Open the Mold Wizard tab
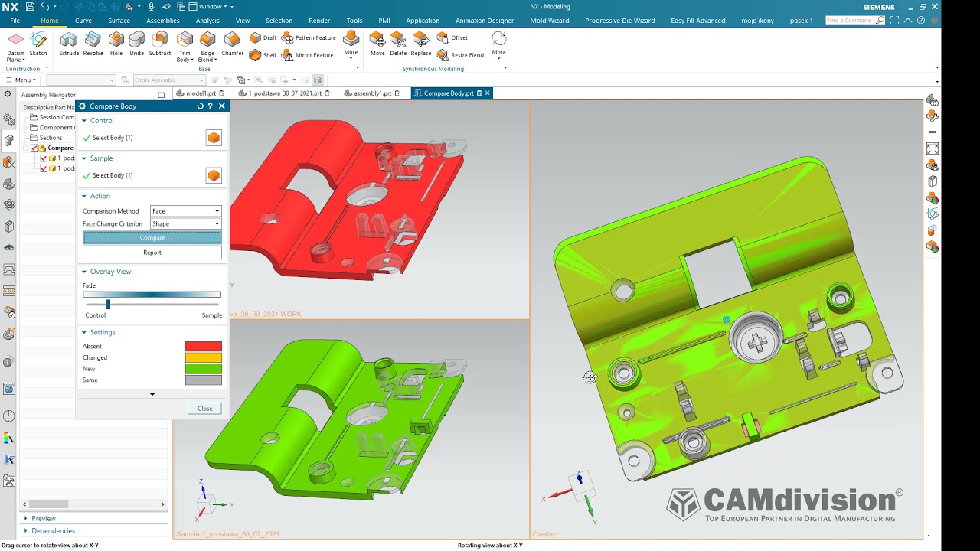Image resolution: width=980 pixels, height=551 pixels. coord(550,21)
